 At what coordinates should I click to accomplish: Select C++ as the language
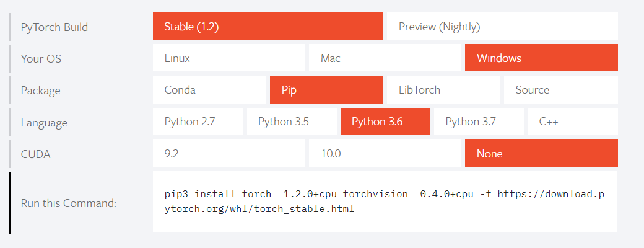tap(572, 122)
